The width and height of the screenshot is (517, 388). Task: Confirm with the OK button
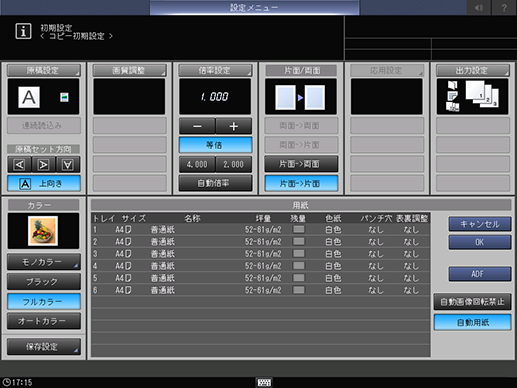[480, 242]
